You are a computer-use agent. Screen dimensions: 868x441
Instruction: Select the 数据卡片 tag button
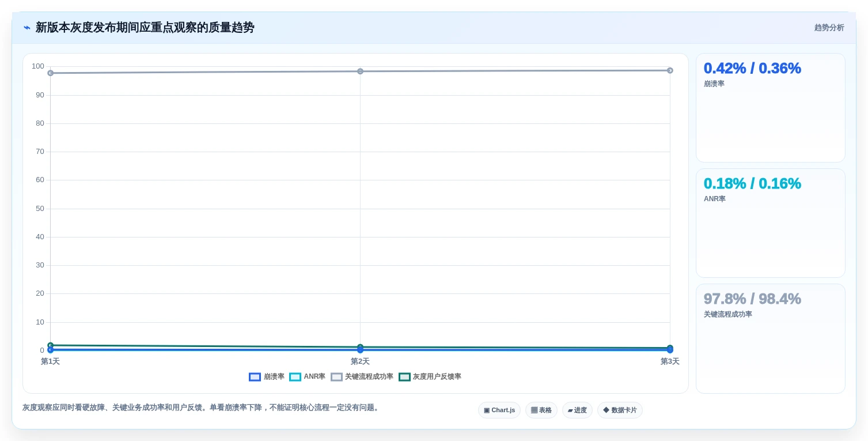pyautogui.click(x=620, y=410)
